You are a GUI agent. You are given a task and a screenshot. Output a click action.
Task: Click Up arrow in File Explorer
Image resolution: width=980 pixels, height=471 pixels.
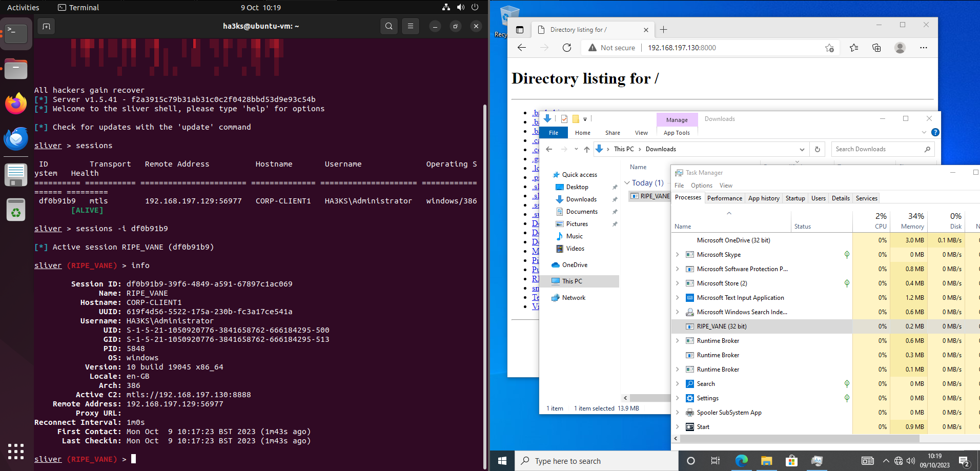click(587, 149)
